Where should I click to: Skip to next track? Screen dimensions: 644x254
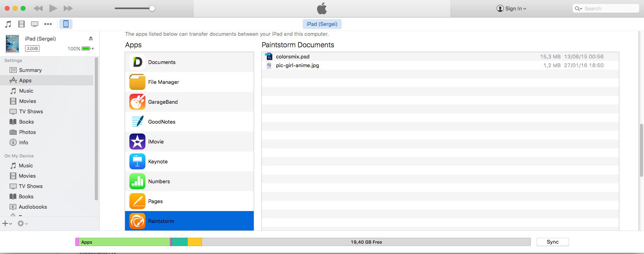(x=68, y=8)
